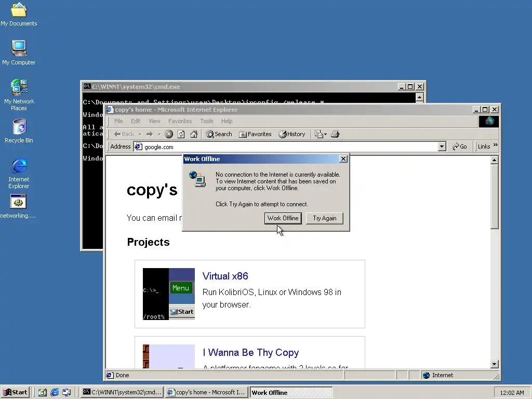Click the Start button on taskbar
The image size is (532, 399).
click(15, 392)
